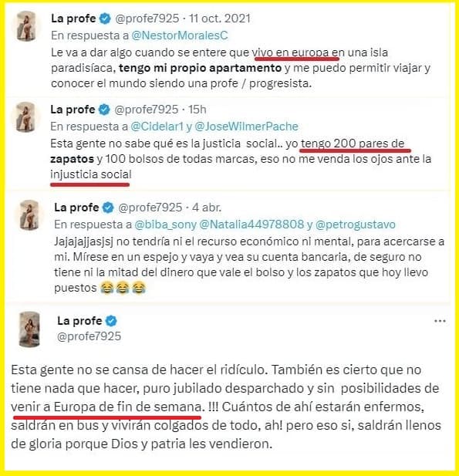Screen dimensions: 459x476
Task: Open the profile avatar of the 4 abr. tweet
Action: (29, 215)
